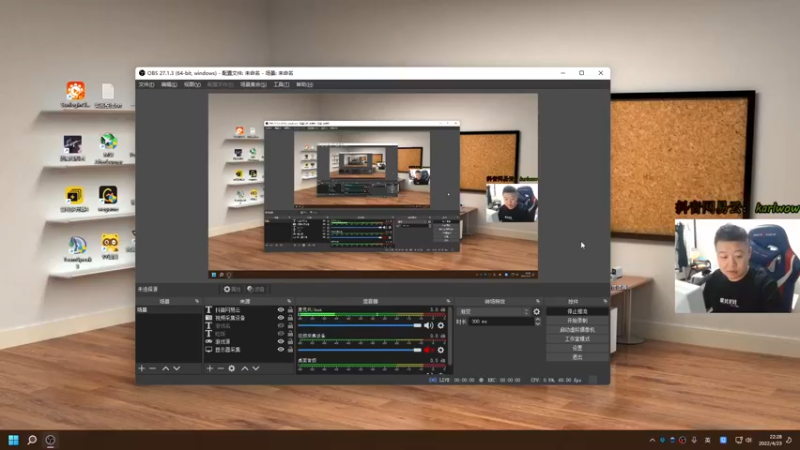Click 启动虚拟摄像机 virtual camera button

577,330
